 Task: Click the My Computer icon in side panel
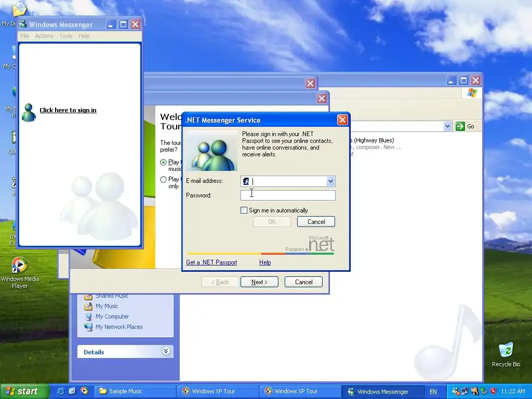(x=88, y=316)
